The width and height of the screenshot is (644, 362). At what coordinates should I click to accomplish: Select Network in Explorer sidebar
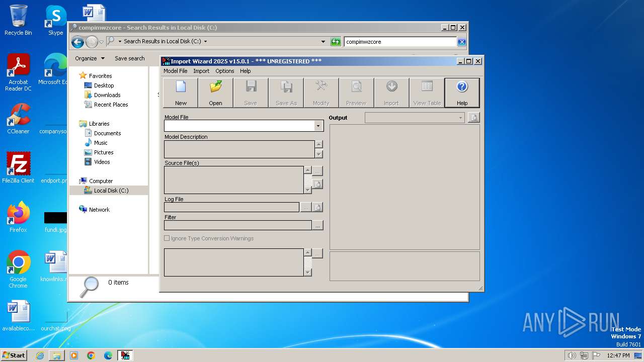click(99, 210)
